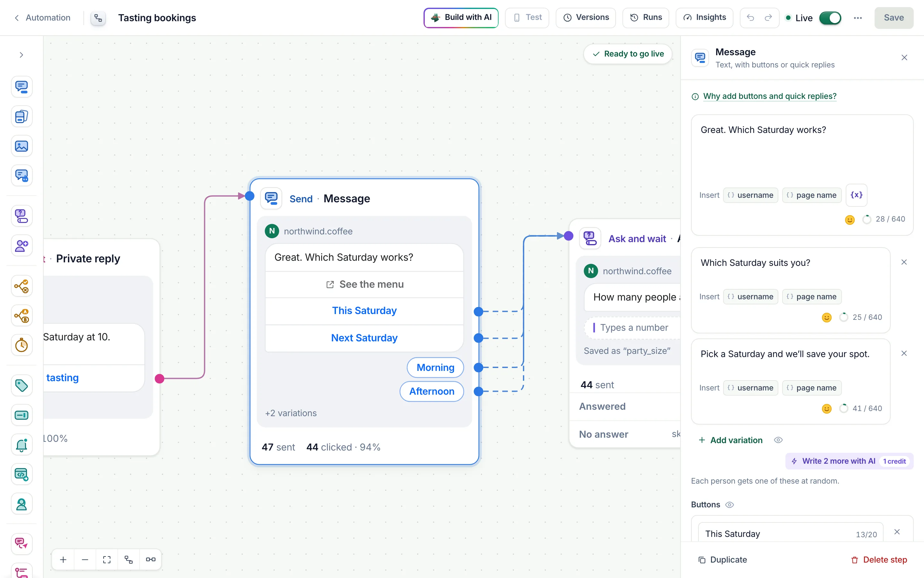Open the more options ellipsis menu

tap(858, 18)
